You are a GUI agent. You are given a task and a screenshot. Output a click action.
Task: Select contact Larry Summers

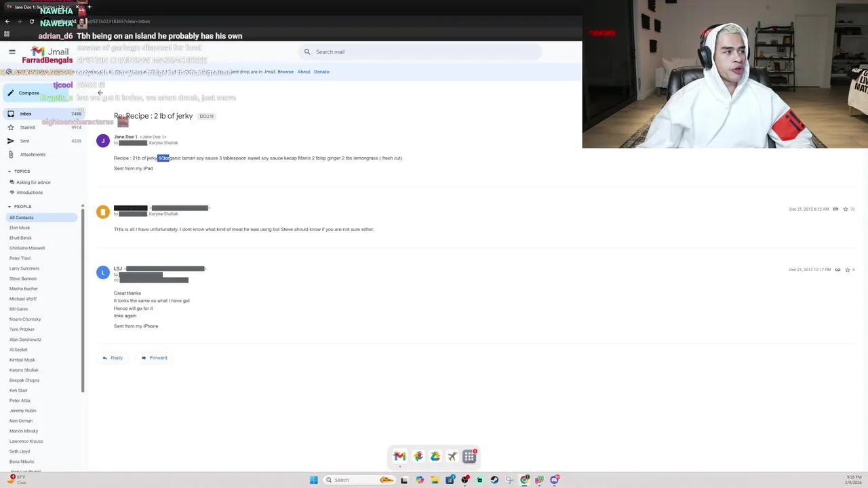pyautogui.click(x=24, y=268)
